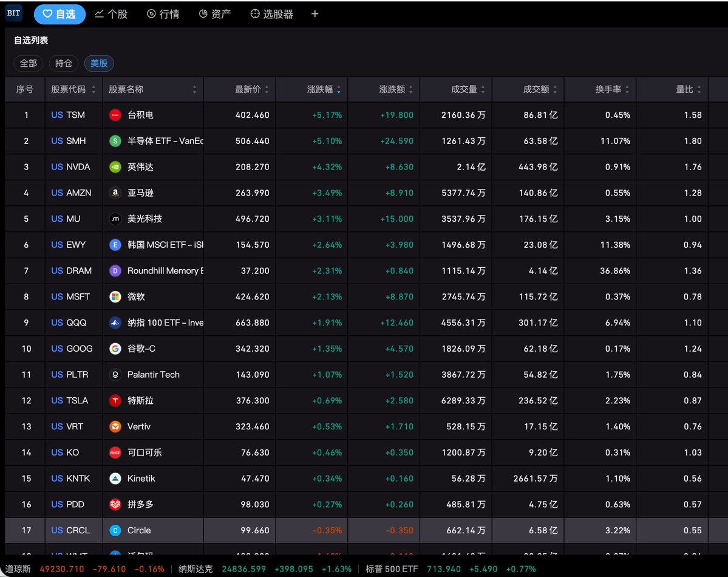
Task: Open the 选股器 tab
Action: pyautogui.click(x=271, y=14)
